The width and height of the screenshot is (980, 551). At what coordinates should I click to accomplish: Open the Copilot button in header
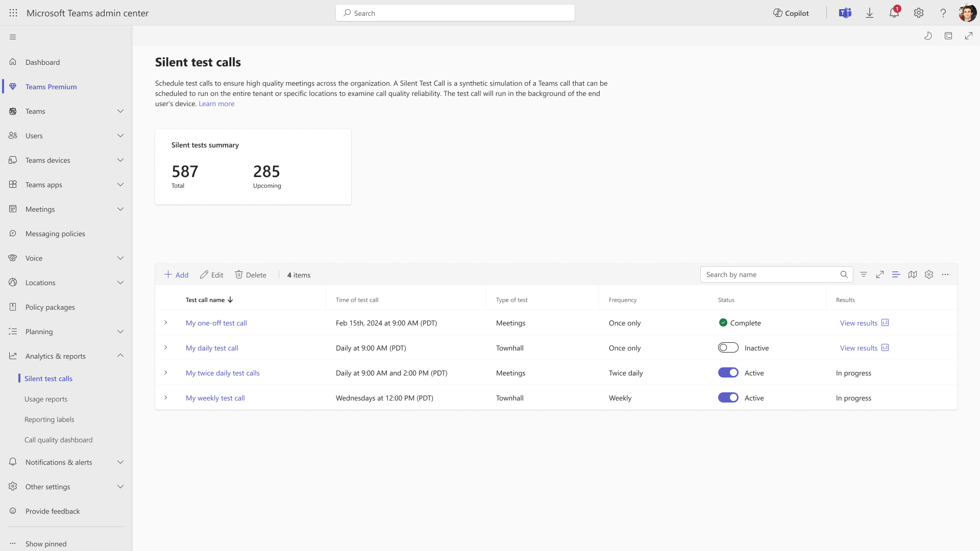[x=791, y=13]
